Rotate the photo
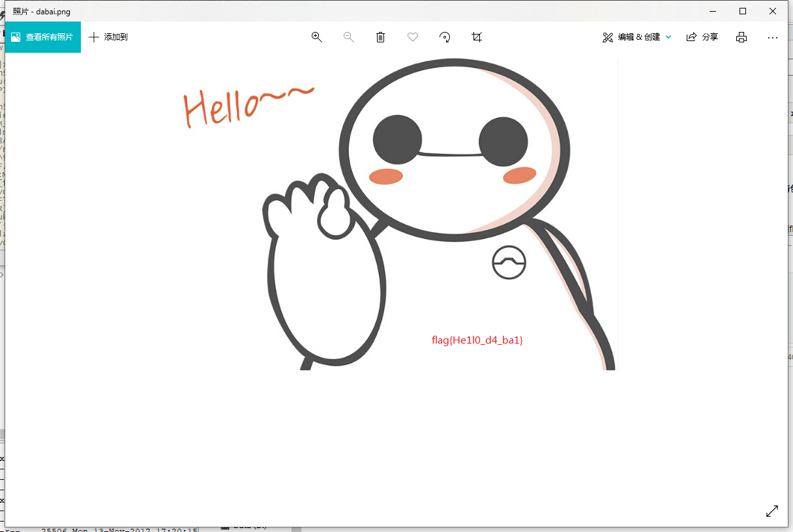 pyautogui.click(x=445, y=37)
